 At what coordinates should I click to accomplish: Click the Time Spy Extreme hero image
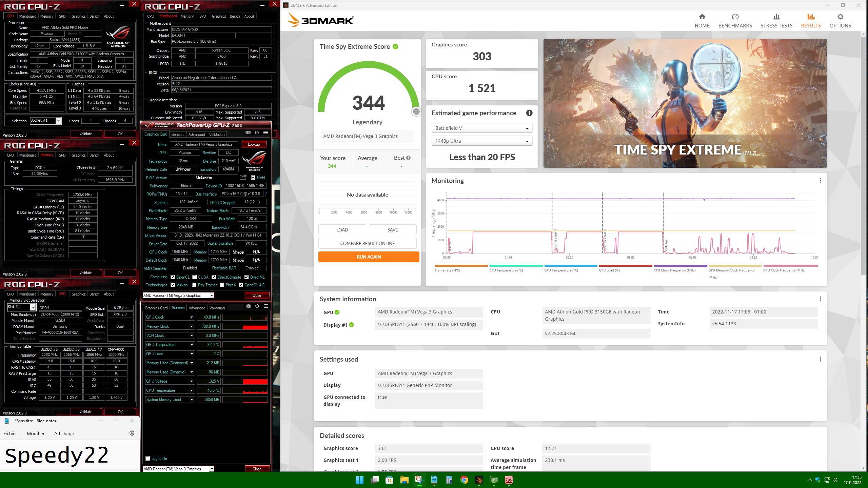click(685, 103)
